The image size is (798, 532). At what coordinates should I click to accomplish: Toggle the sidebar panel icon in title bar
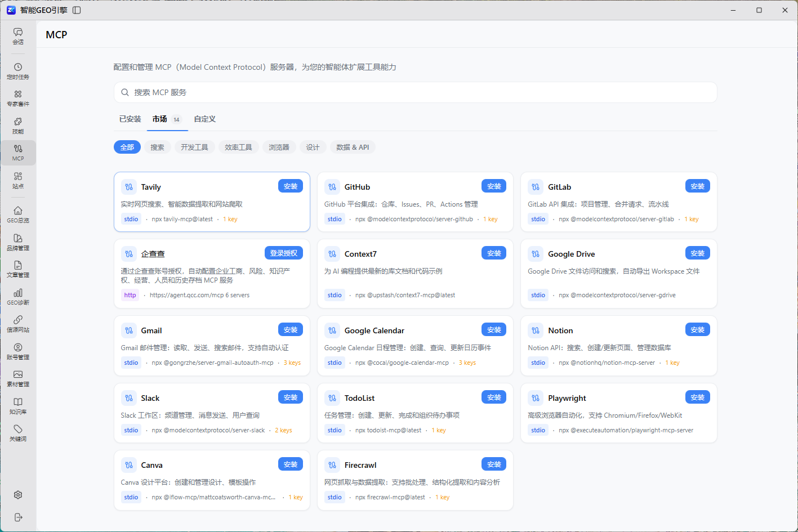tap(77, 10)
